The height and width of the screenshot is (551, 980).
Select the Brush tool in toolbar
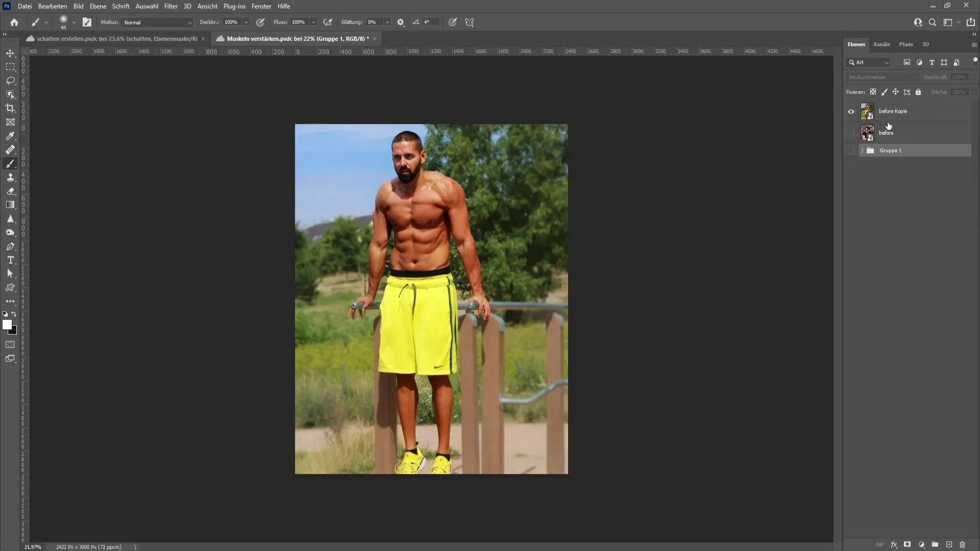point(10,163)
